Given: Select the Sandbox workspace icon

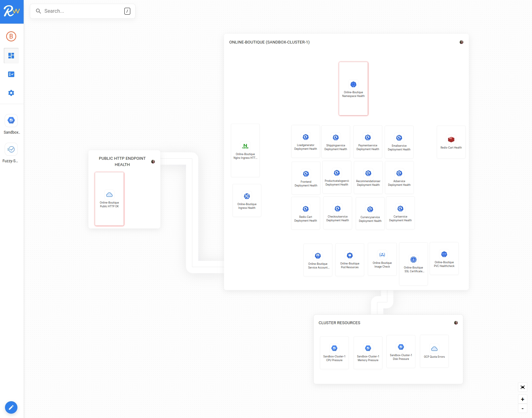Looking at the screenshot, I should click(x=11, y=121).
